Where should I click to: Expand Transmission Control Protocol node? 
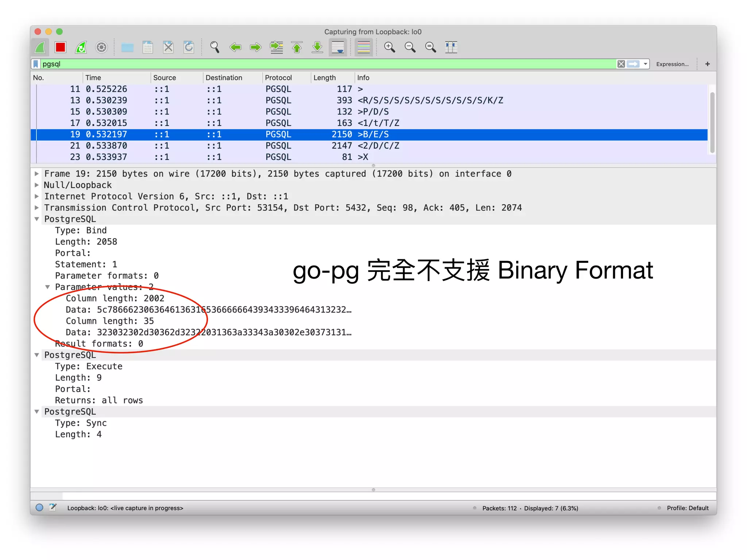[x=37, y=208]
